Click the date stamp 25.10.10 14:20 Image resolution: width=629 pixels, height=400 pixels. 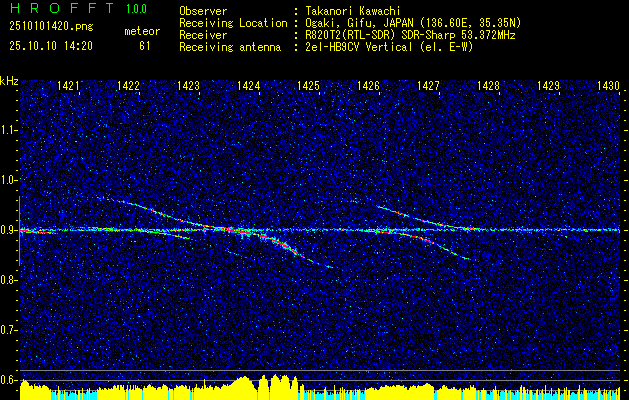click(x=51, y=46)
